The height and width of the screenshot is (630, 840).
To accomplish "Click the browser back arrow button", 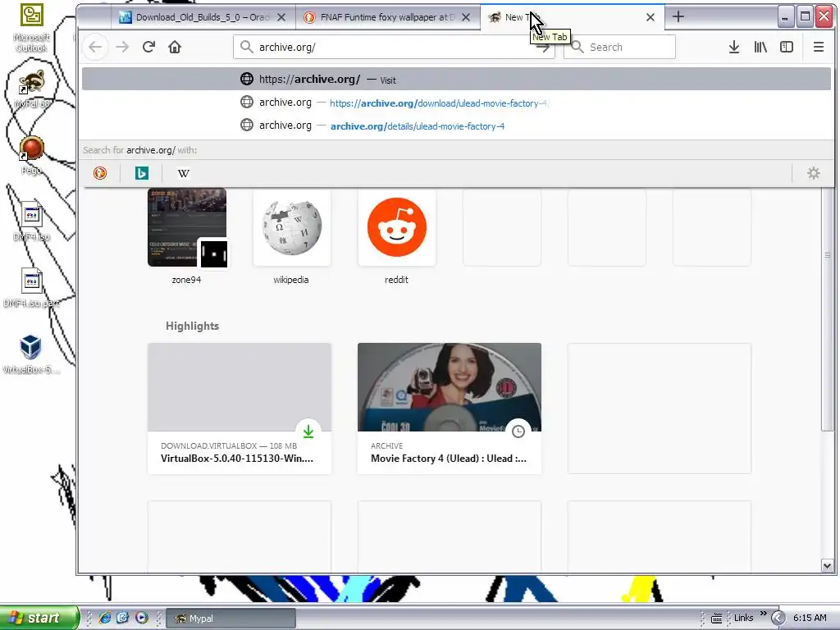I will click(x=95, y=47).
